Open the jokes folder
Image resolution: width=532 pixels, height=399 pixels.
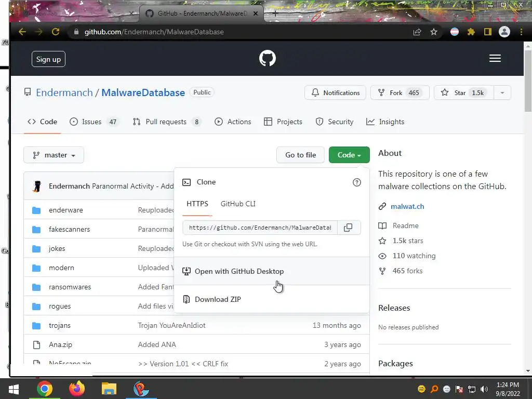(x=57, y=249)
